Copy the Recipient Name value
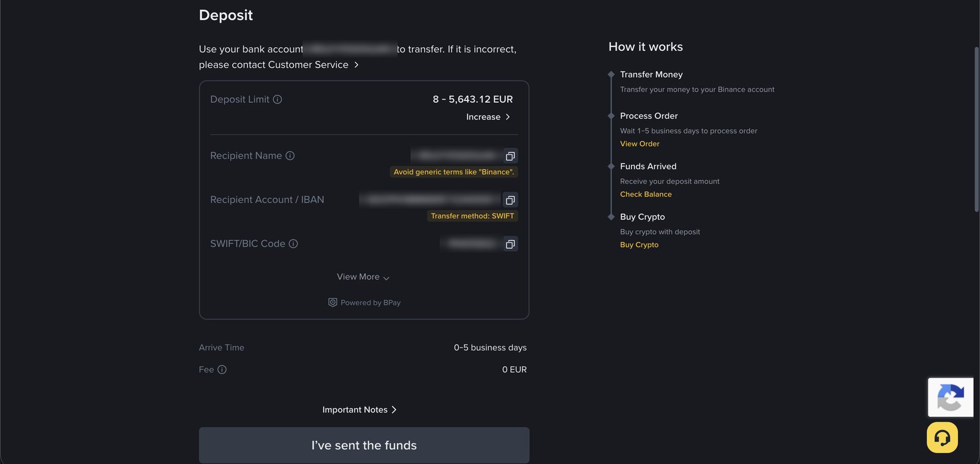This screenshot has height=464, width=980. tap(510, 156)
